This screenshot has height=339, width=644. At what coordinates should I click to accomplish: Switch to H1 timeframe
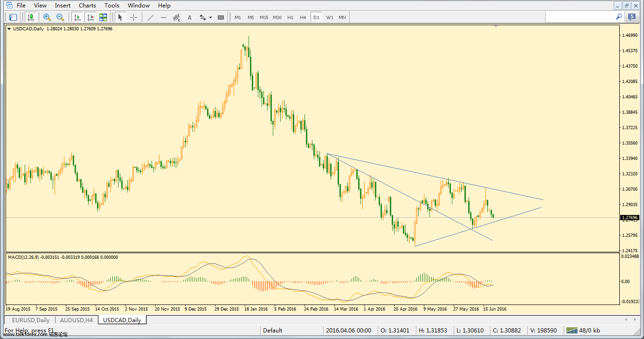tap(290, 17)
